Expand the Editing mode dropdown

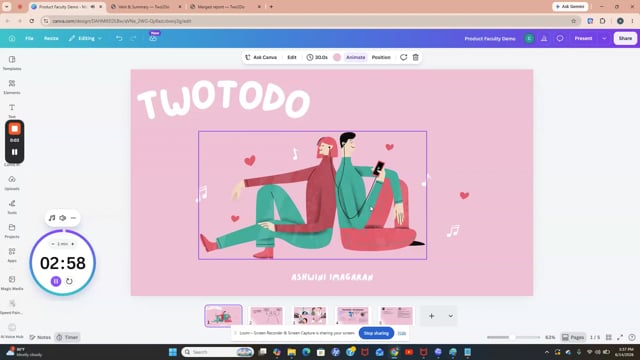(x=85, y=38)
